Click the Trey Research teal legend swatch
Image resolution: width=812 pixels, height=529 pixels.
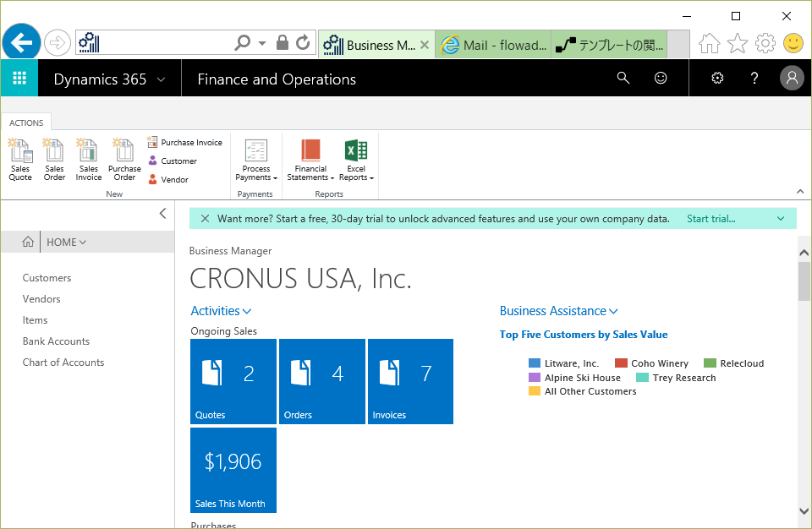point(642,378)
